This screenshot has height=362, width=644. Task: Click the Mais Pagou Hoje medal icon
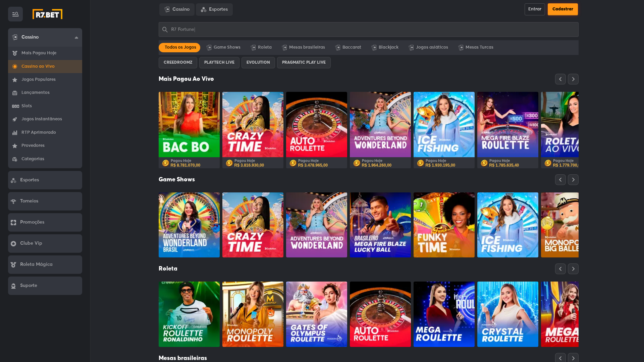[x=15, y=53]
